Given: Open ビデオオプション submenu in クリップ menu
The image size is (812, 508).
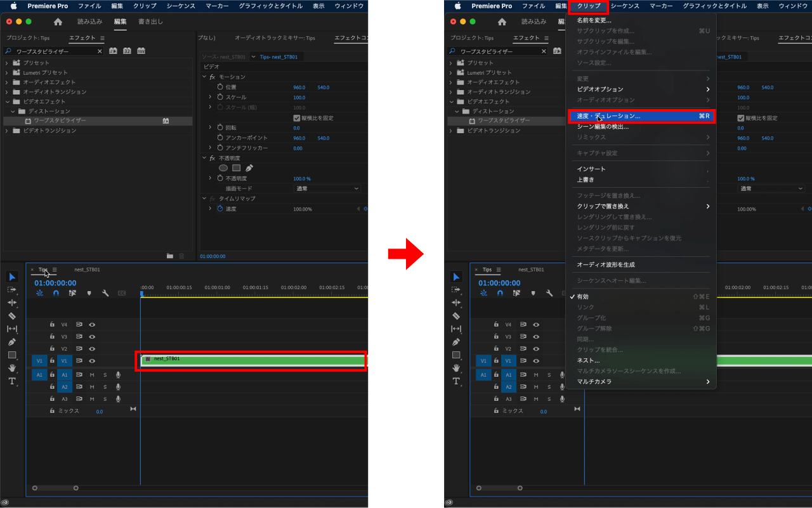Looking at the screenshot, I should [642, 89].
